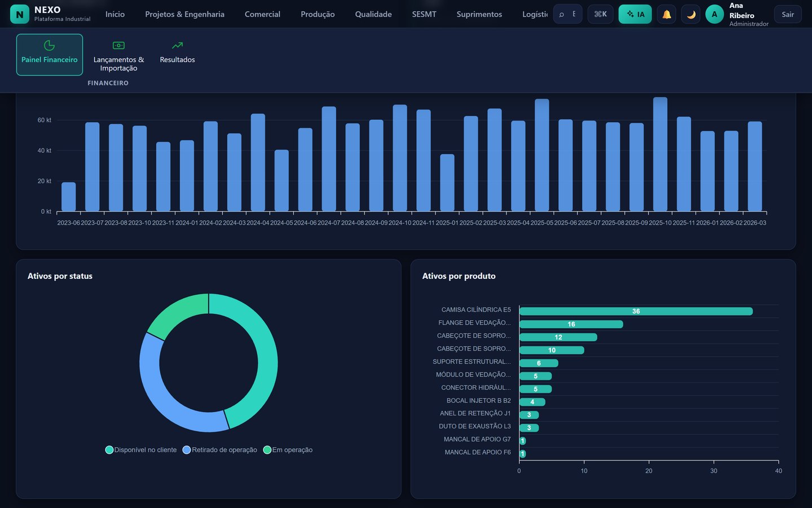Select the bar for month 2025-10
812x508 pixels.
point(660,155)
